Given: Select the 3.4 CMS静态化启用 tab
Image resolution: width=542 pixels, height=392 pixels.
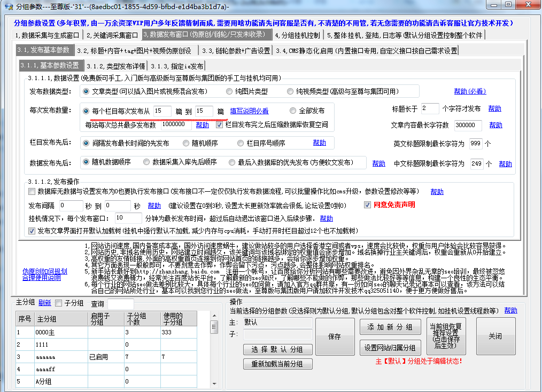Looking at the screenshot, I should coord(366,51).
